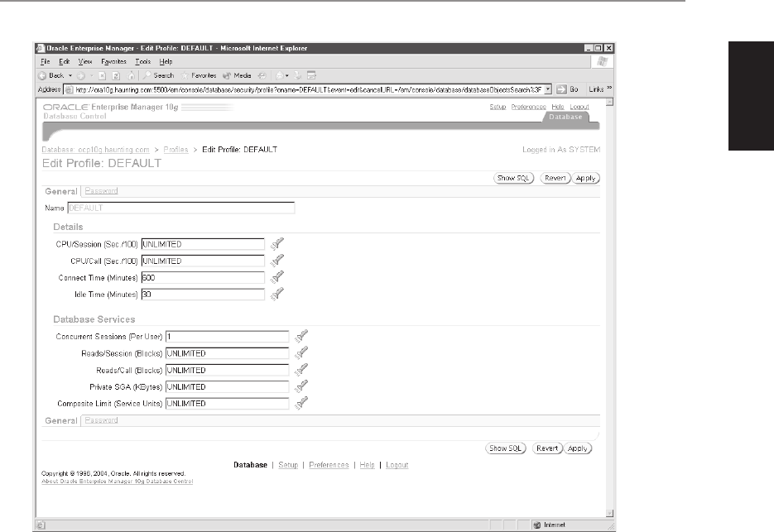Click the CPU/Session (Sec./100) input field
Screen dimensions: 774x532
tap(203, 244)
